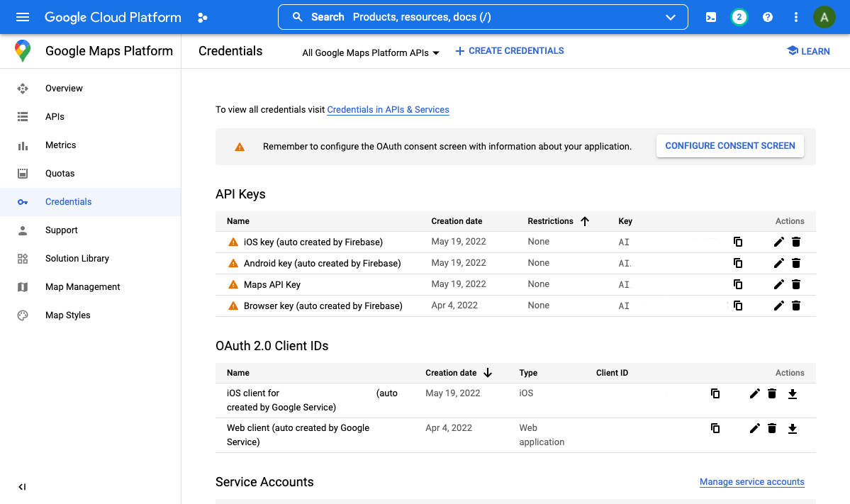Edit the Web client OAuth entry
Viewport: 850px width, 504px height.
[754, 428]
